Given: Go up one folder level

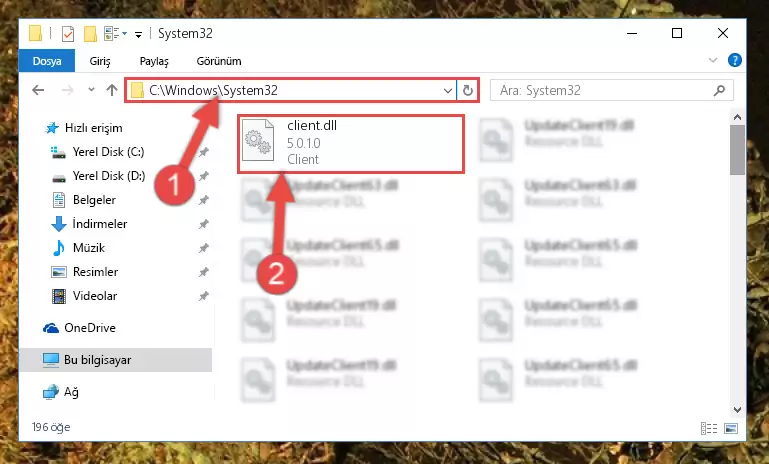Looking at the screenshot, I should point(112,90).
